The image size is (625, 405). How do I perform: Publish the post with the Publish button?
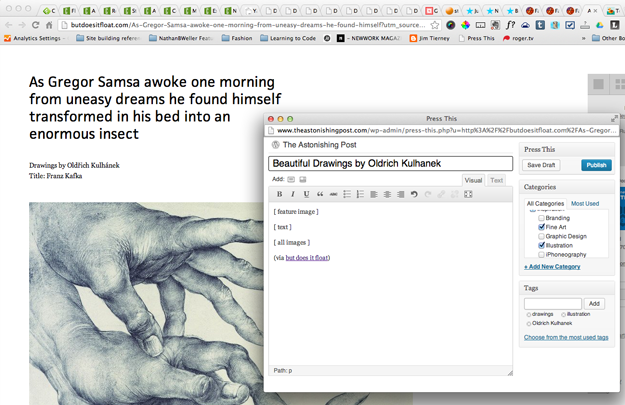click(596, 165)
